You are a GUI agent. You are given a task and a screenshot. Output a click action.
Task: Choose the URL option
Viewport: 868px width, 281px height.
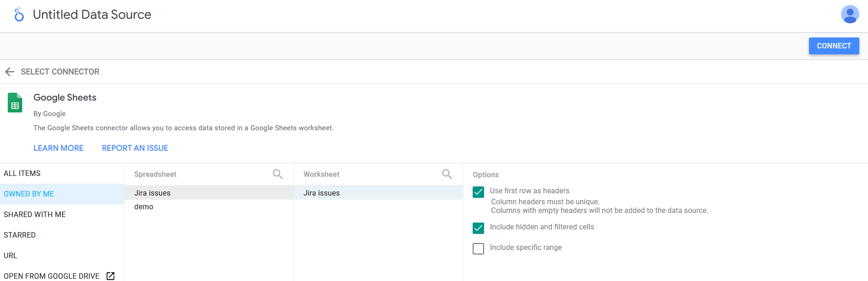(x=62, y=255)
